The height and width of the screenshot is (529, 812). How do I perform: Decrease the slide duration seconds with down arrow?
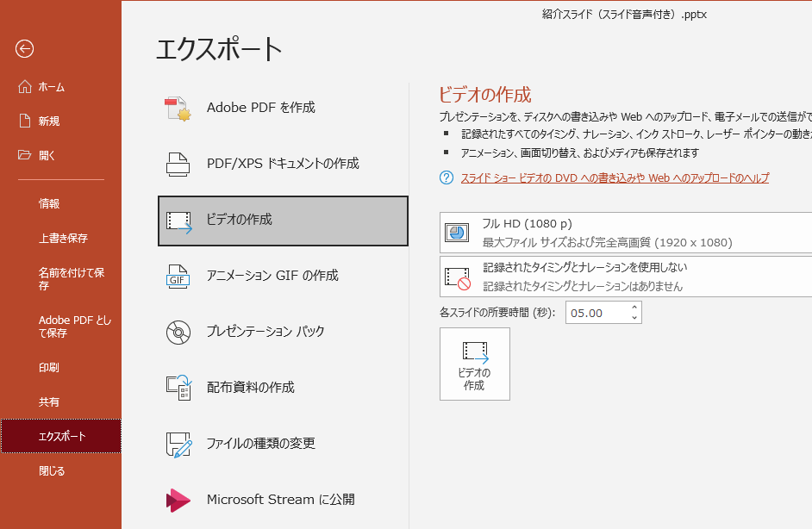tap(634, 318)
